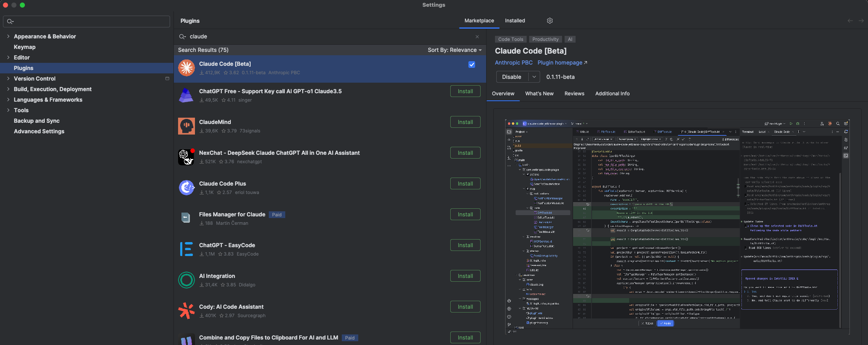This screenshot has height=345, width=868.
Task: Focus the settings search field
Action: coord(87,22)
